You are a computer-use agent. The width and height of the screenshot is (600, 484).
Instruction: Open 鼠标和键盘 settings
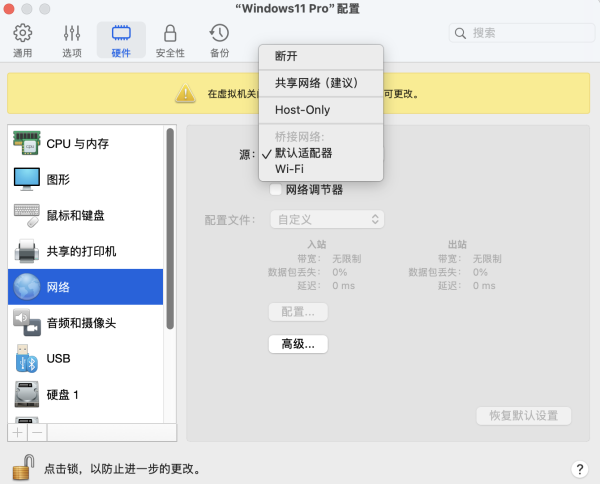click(76, 215)
